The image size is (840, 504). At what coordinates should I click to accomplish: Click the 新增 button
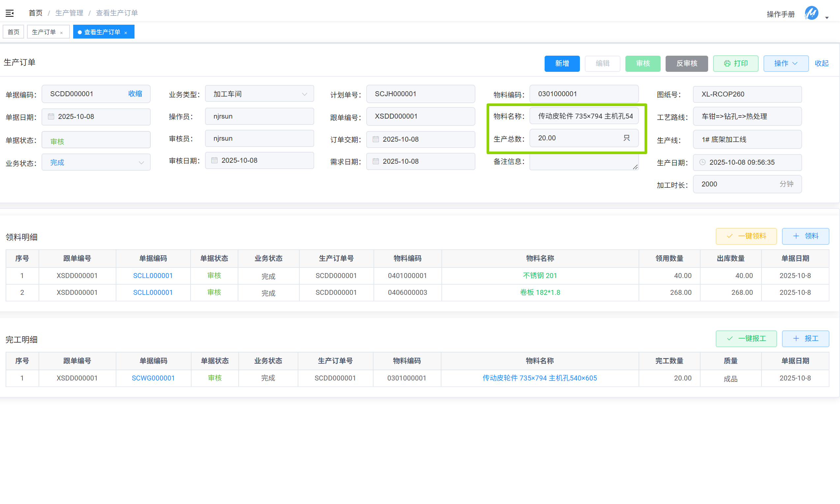(x=562, y=64)
